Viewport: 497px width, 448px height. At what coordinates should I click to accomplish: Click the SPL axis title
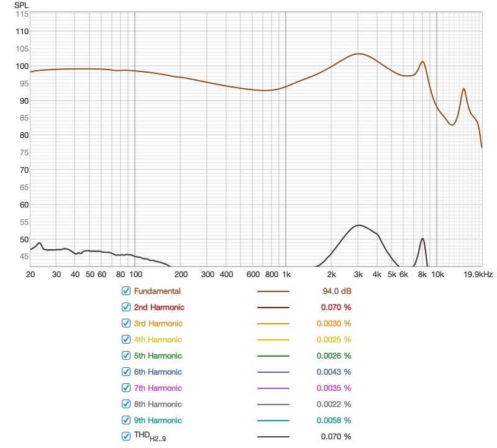[x=21, y=6]
